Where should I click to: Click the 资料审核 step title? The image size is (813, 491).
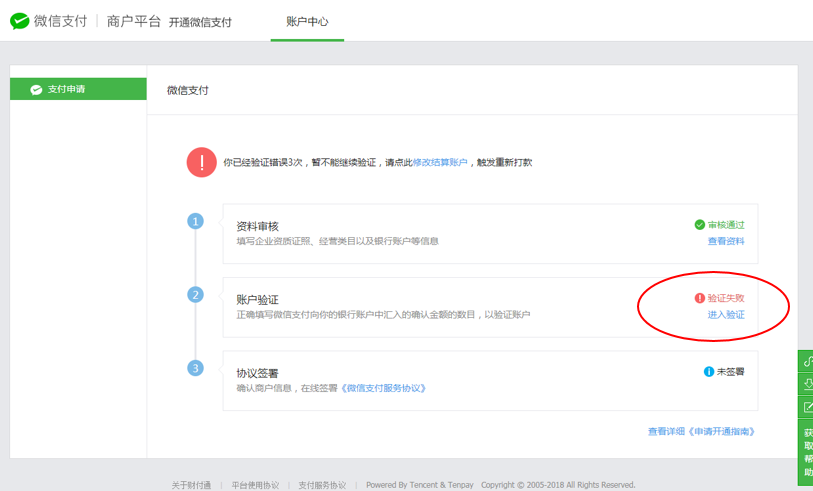(258, 227)
